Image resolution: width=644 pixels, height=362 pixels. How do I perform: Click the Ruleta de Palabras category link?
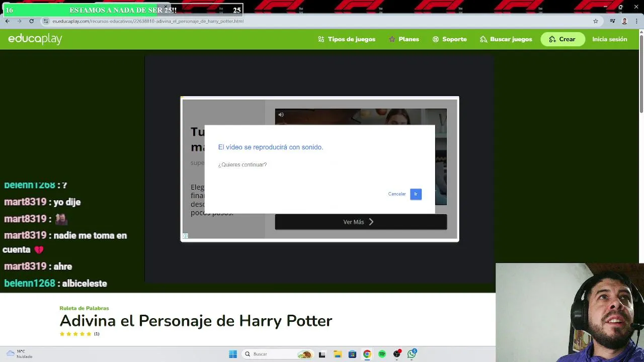[x=84, y=308]
